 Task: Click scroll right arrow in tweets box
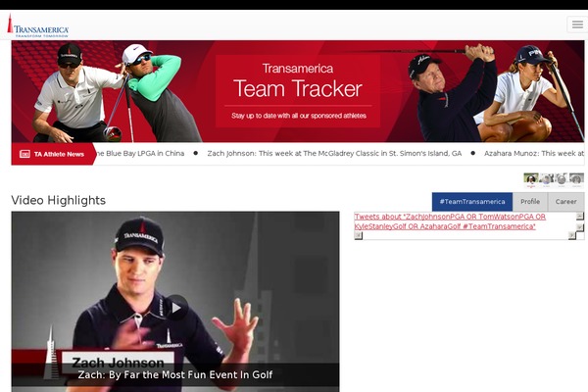(x=572, y=235)
